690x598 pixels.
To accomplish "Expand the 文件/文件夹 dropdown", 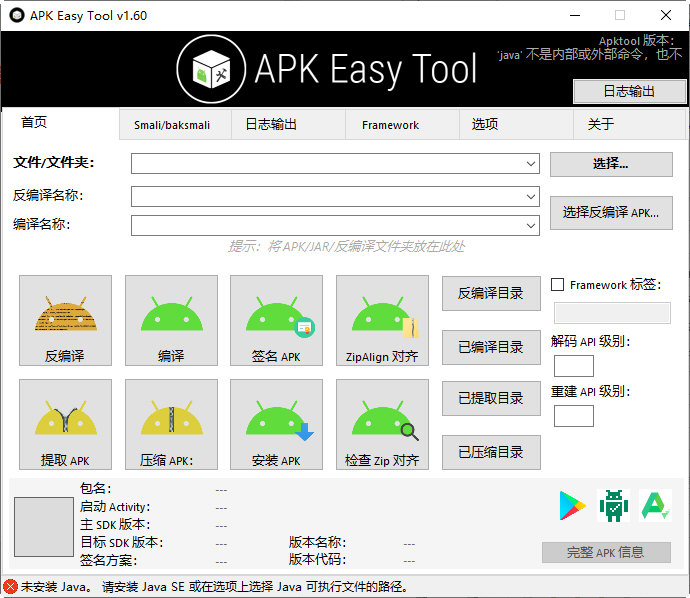I will point(531,164).
